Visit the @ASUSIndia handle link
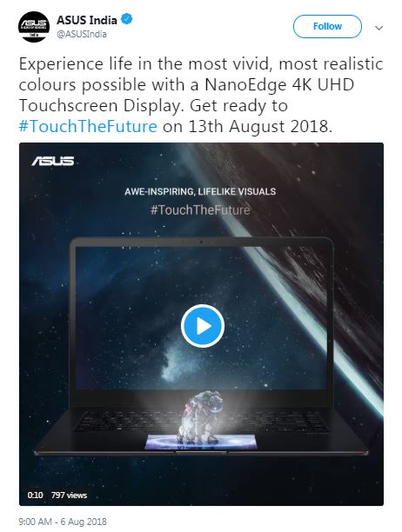402x532 pixels. 82,34
